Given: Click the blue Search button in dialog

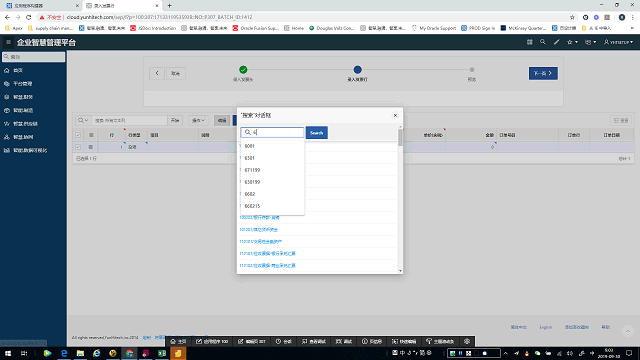Looking at the screenshot, I should click(316, 133).
